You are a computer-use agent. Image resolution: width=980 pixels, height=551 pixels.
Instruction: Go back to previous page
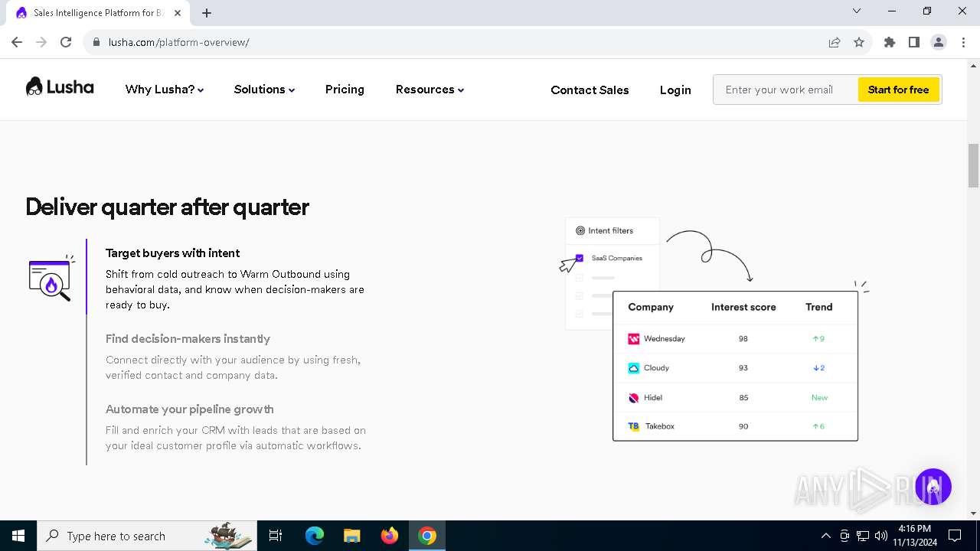[17, 42]
